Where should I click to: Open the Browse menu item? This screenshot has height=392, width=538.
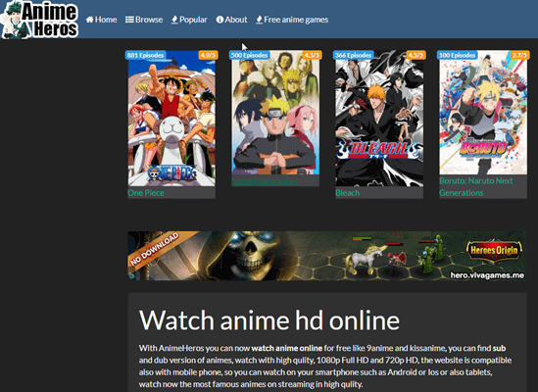(144, 20)
